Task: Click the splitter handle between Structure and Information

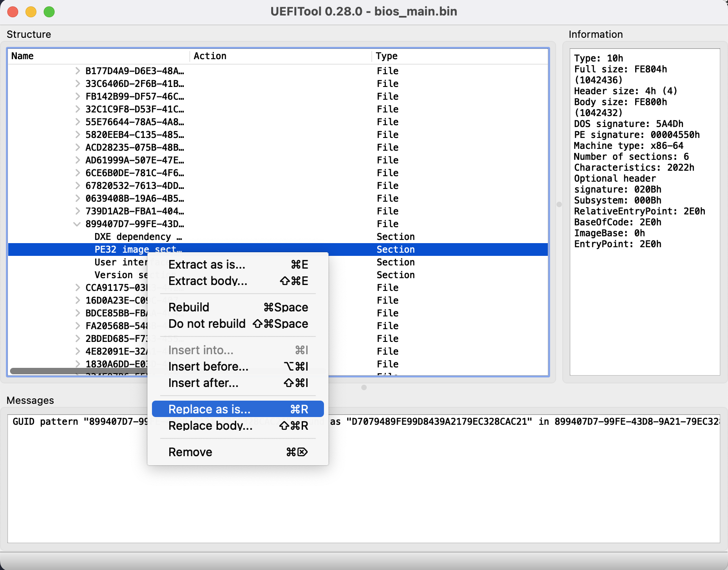Action: (x=559, y=204)
